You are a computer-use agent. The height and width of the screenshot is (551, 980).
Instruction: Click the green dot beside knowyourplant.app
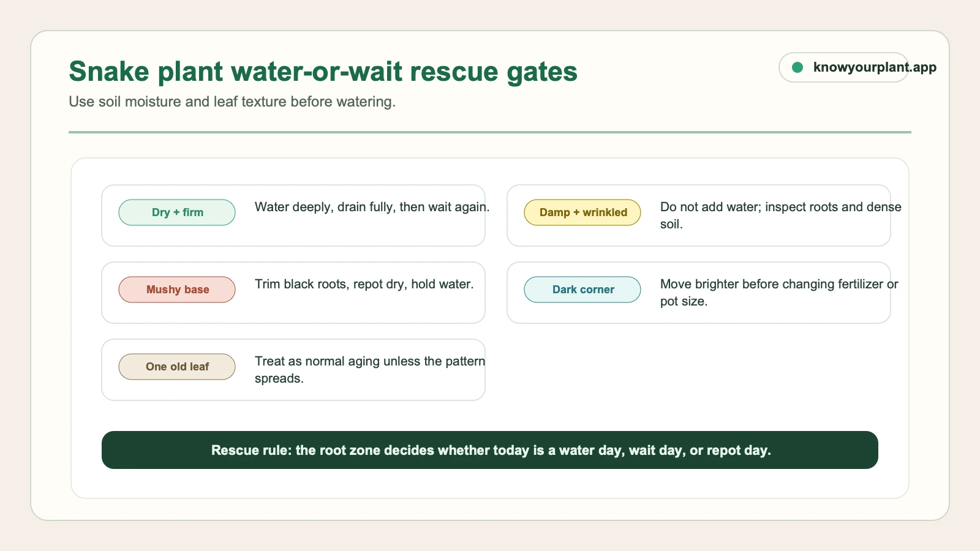797,67
